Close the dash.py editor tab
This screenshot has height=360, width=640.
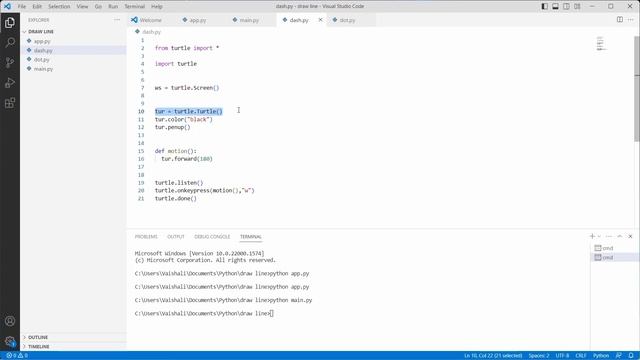coord(320,20)
